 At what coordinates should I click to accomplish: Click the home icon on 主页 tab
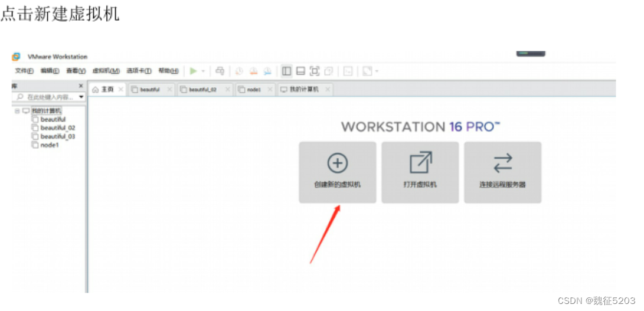(x=95, y=90)
